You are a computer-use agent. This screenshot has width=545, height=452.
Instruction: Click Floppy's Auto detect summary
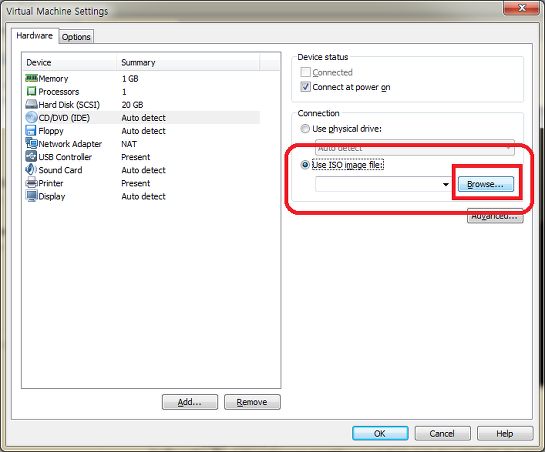[x=144, y=131]
